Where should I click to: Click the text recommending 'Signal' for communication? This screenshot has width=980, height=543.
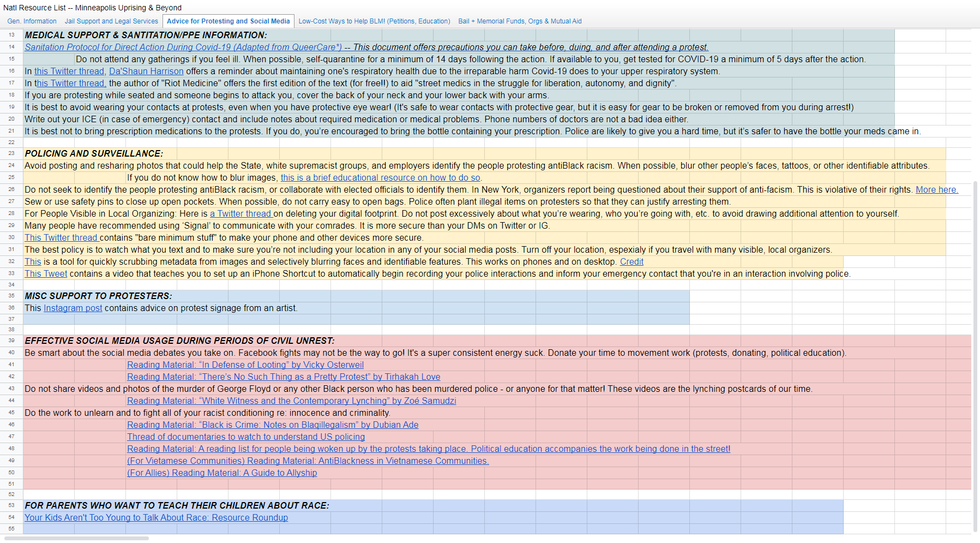(287, 226)
